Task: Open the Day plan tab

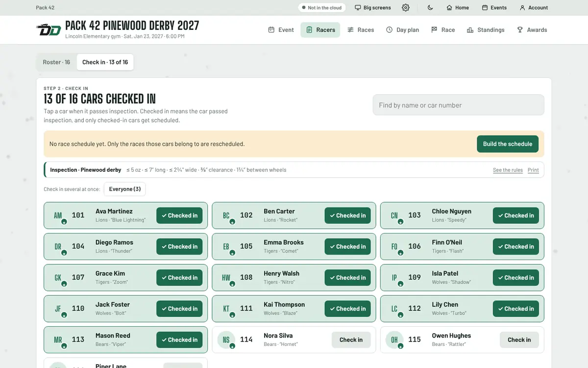Action: pyautogui.click(x=402, y=30)
